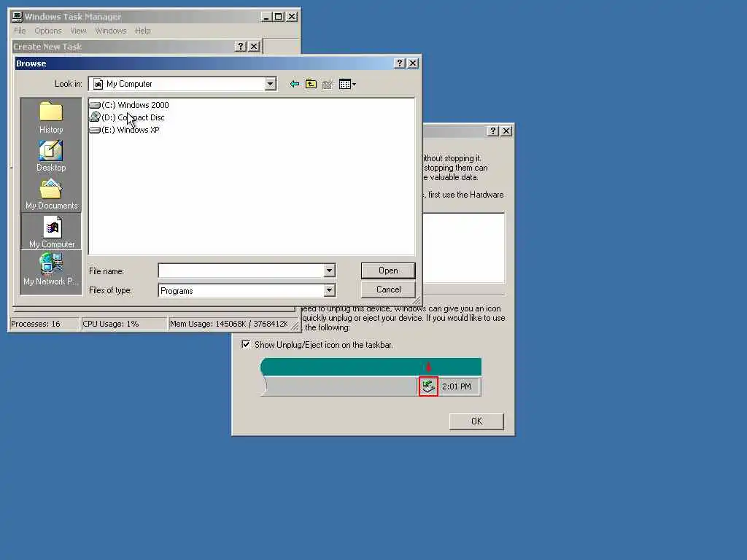Click the Open button
This screenshot has width=747, height=560.
388,271
